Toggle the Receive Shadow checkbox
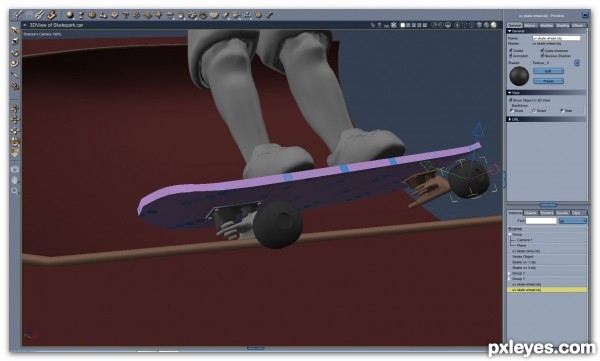The width and height of the screenshot is (600, 361). 542,56
